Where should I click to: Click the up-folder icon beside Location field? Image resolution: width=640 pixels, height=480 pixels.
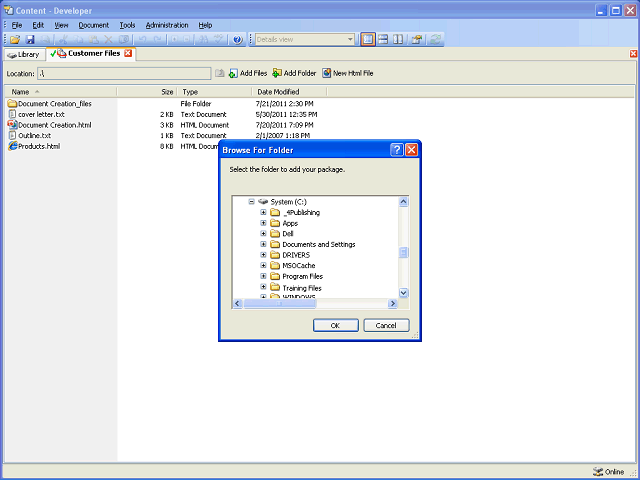tap(220, 73)
